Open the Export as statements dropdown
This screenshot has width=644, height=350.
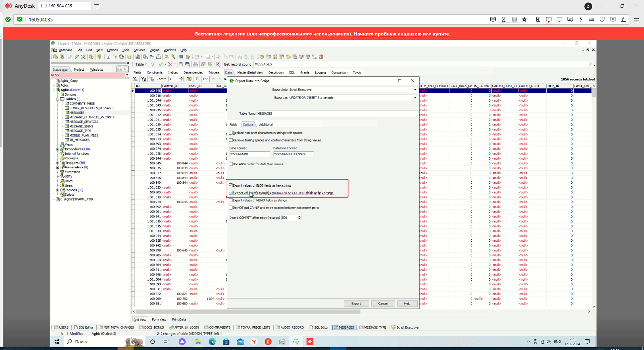(x=415, y=98)
